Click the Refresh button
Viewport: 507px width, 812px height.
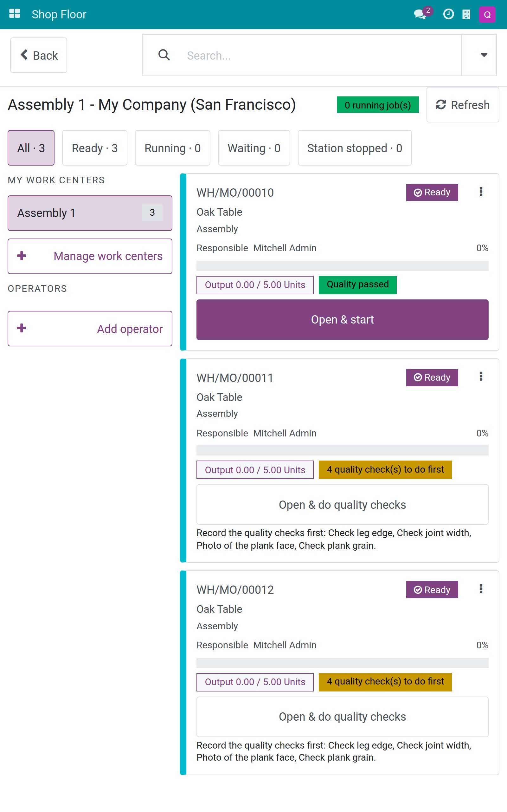coord(462,105)
